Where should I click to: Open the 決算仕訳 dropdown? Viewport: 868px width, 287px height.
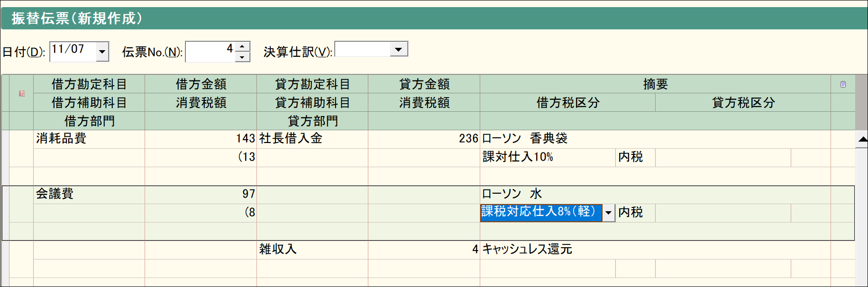pyautogui.click(x=399, y=49)
